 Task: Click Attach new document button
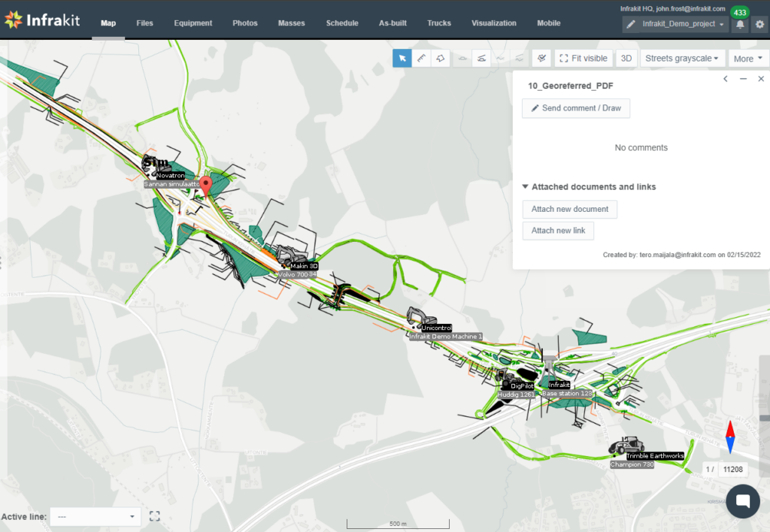click(x=569, y=209)
